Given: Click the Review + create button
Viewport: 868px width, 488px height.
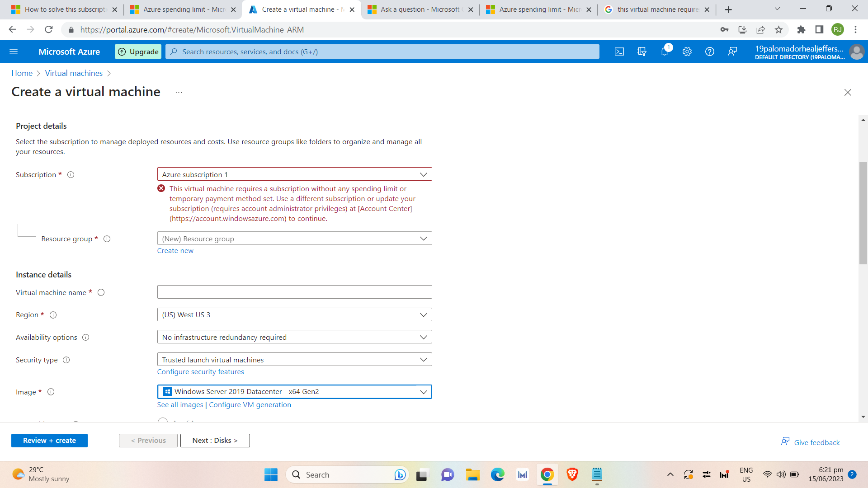Looking at the screenshot, I should 49,441.
